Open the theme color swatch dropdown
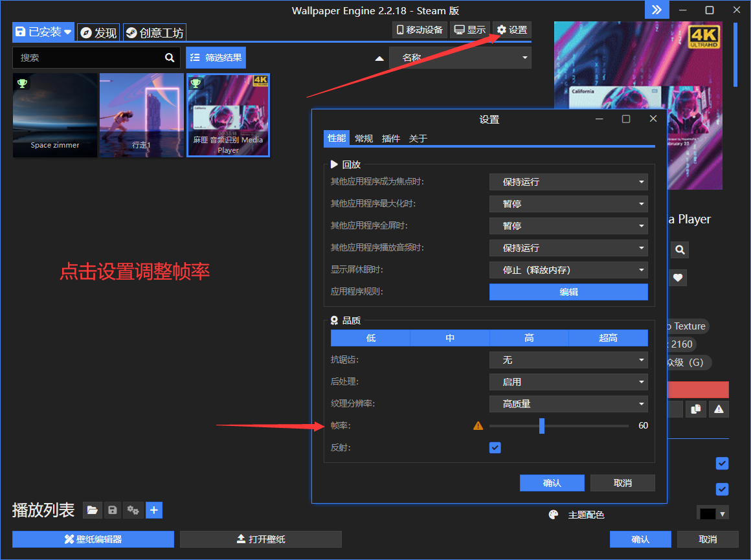 [x=713, y=514]
